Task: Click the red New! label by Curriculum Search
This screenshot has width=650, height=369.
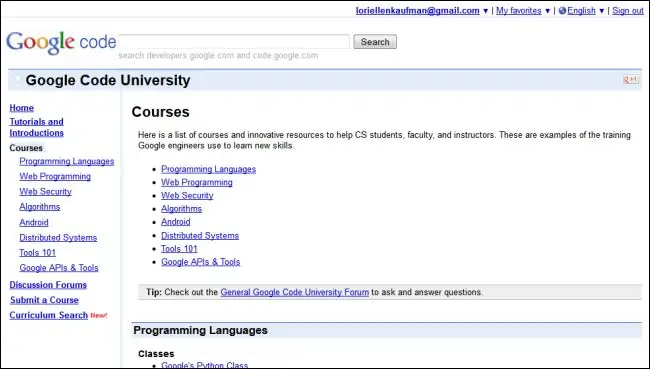Action: 99,316
